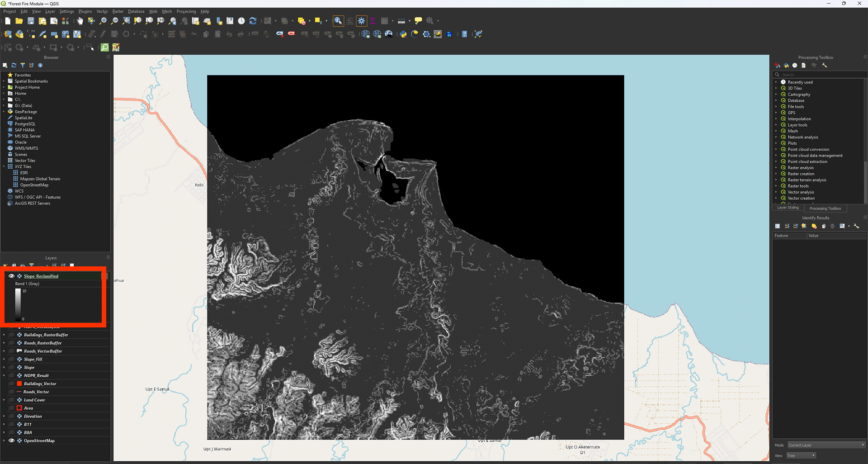868x464 pixels.
Task: Click the Zoom In magnifier tool
Action: (103, 21)
